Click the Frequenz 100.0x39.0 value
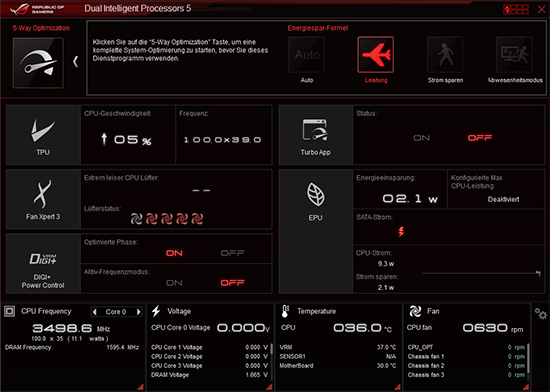550x392 pixels. pos(222,140)
